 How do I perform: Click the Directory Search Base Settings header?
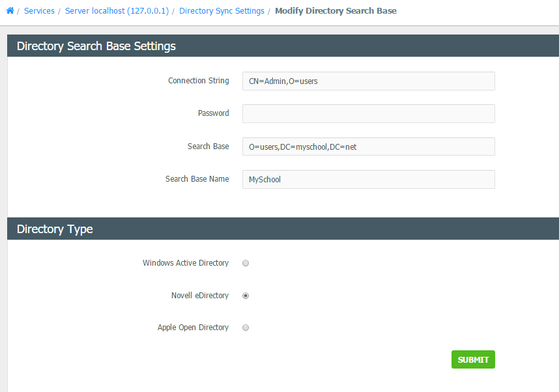pos(96,46)
